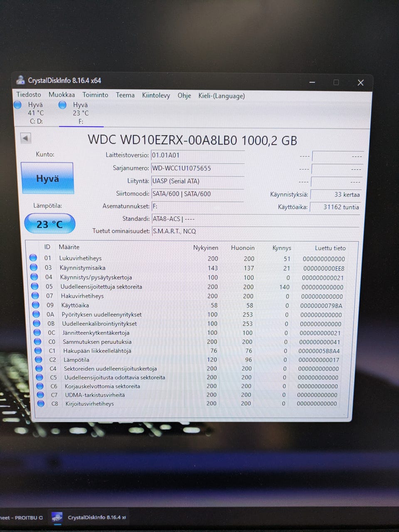Click the Käyttöaika 31162 tuntia field

[336, 207]
